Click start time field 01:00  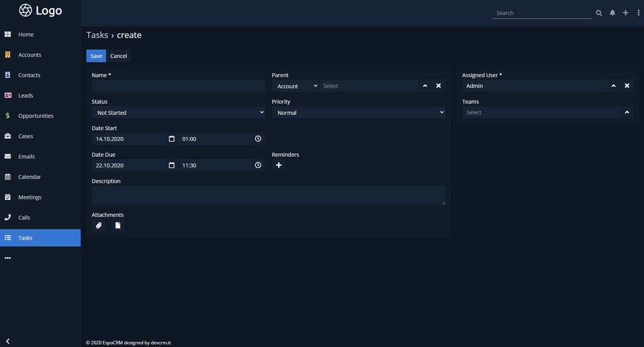215,139
